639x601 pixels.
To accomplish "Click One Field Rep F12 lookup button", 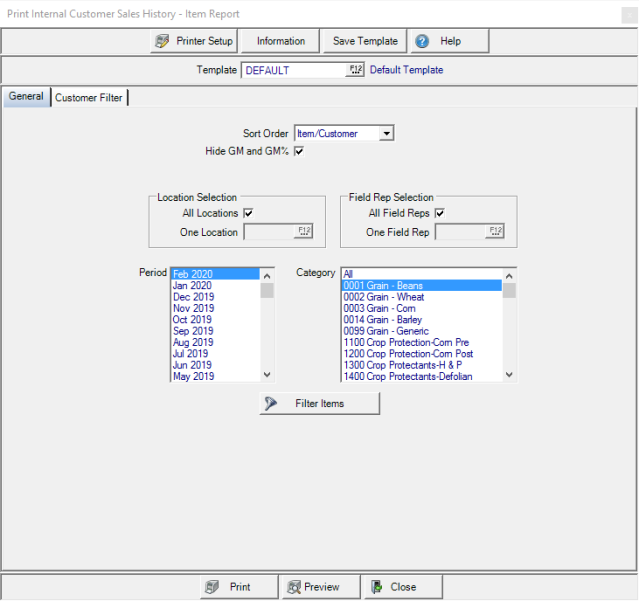I will [x=494, y=232].
